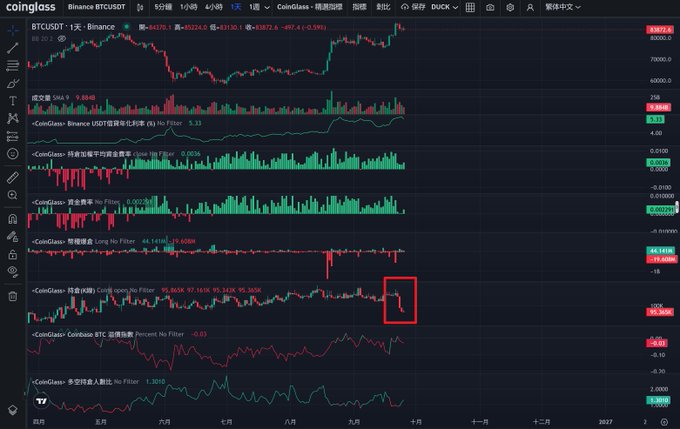
Task: Open chart settings gear icon
Action: pos(510,7)
